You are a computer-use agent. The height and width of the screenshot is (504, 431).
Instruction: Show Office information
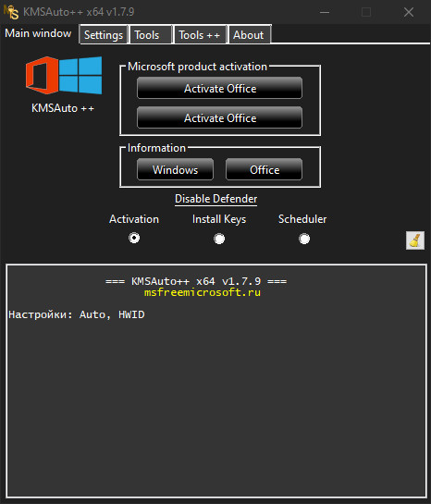coord(265,169)
